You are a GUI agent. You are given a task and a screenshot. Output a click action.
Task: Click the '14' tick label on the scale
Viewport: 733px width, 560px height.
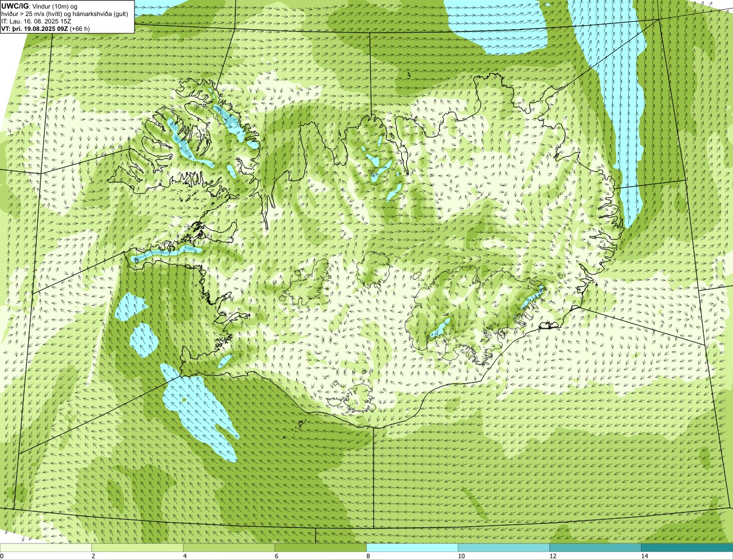[x=644, y=556]
